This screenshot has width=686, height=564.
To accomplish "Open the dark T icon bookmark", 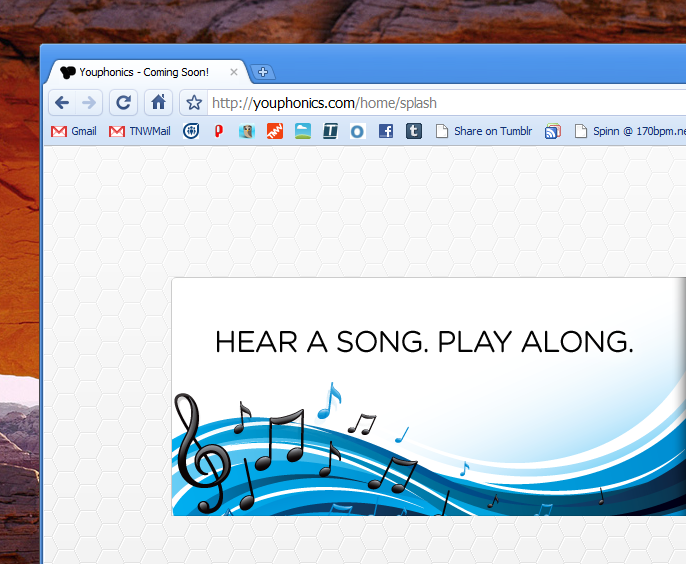I will 330,131.
